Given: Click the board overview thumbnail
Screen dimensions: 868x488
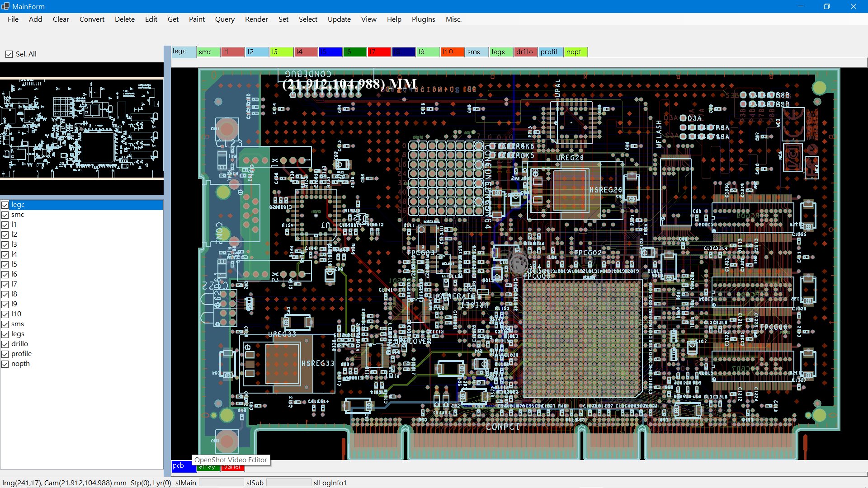Looking at the screenshot, I should (x=82, y=129).
